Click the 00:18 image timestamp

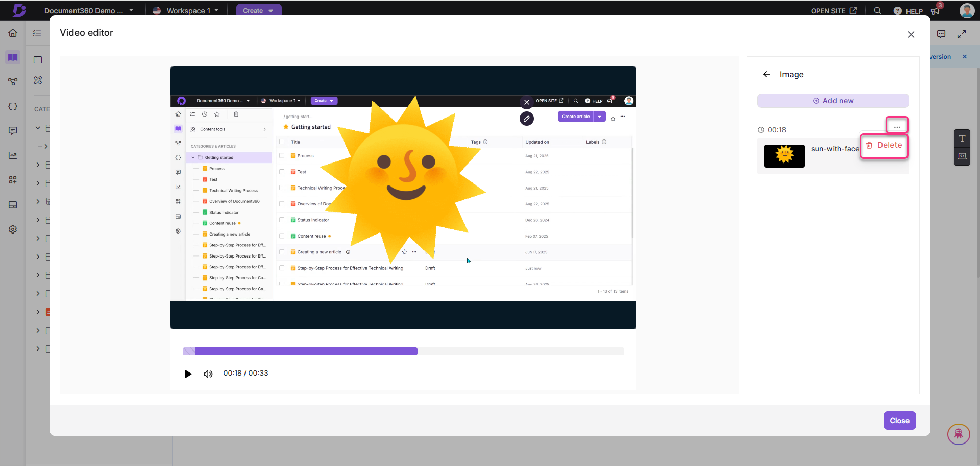[776, 130]
